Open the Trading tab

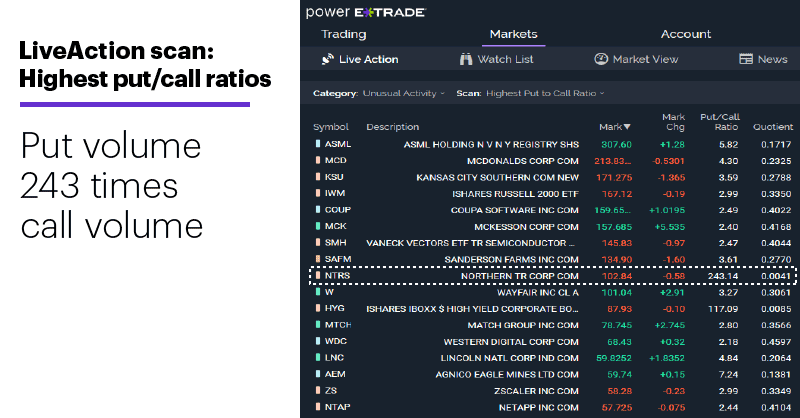click(343, 34)
